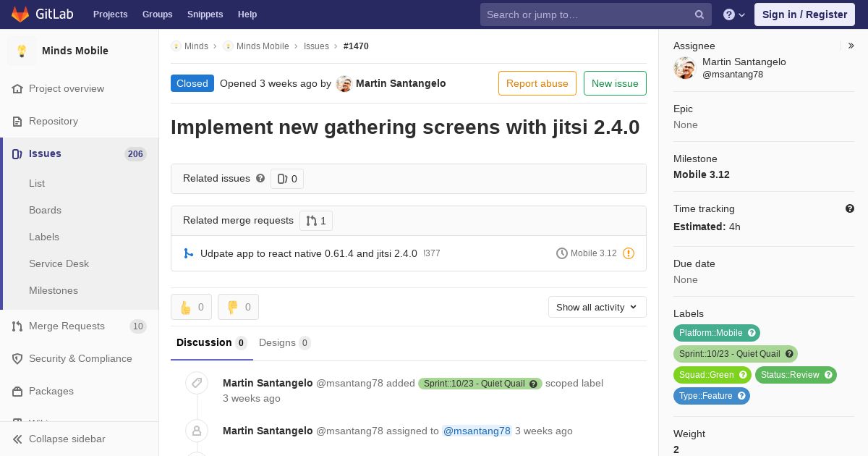868x456 pixels.
Task: Click help icon on Status::Review label
Action: (828, 375)
